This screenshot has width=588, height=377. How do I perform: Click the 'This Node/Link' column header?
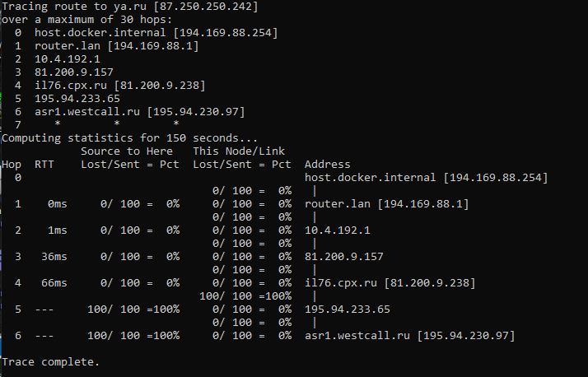click(x=239, y=151)
